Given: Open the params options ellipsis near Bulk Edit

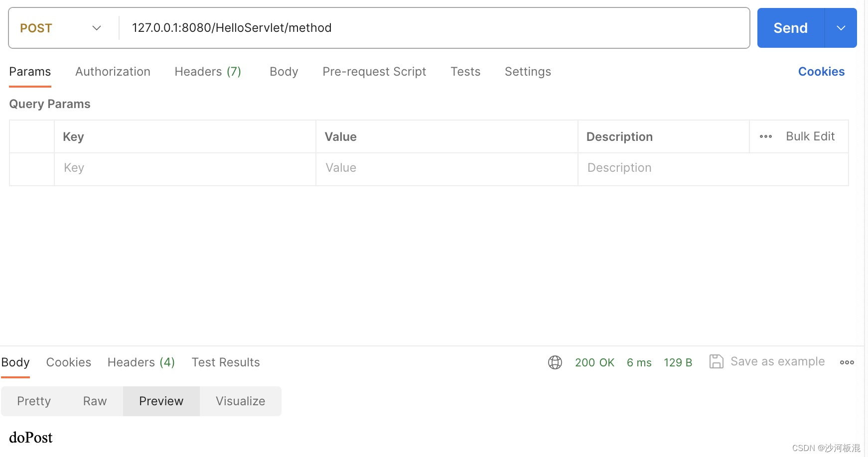Looking at the screenshot, I should [x=765, y=136].
